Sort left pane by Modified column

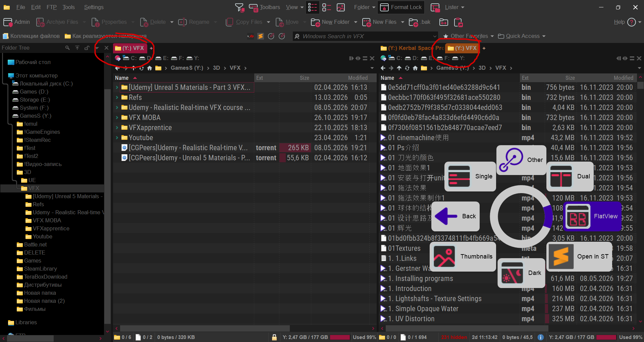coord(358,78)
